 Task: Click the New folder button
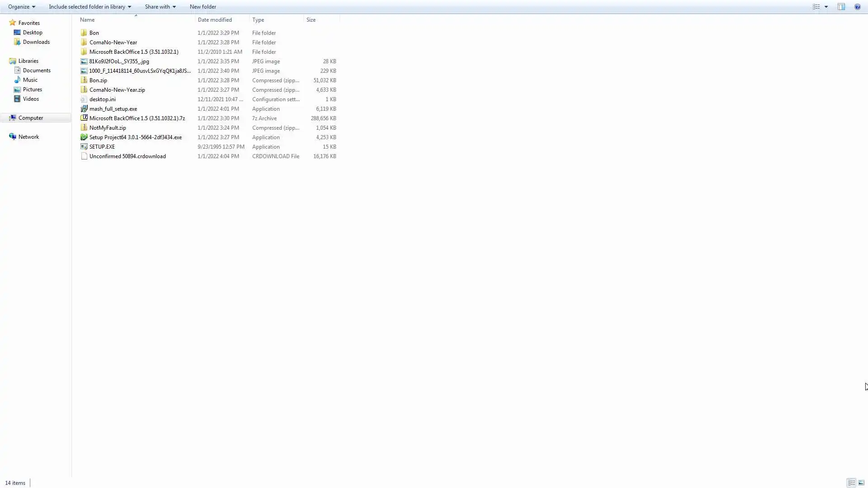pyautogui.click(x=203, y=7)
